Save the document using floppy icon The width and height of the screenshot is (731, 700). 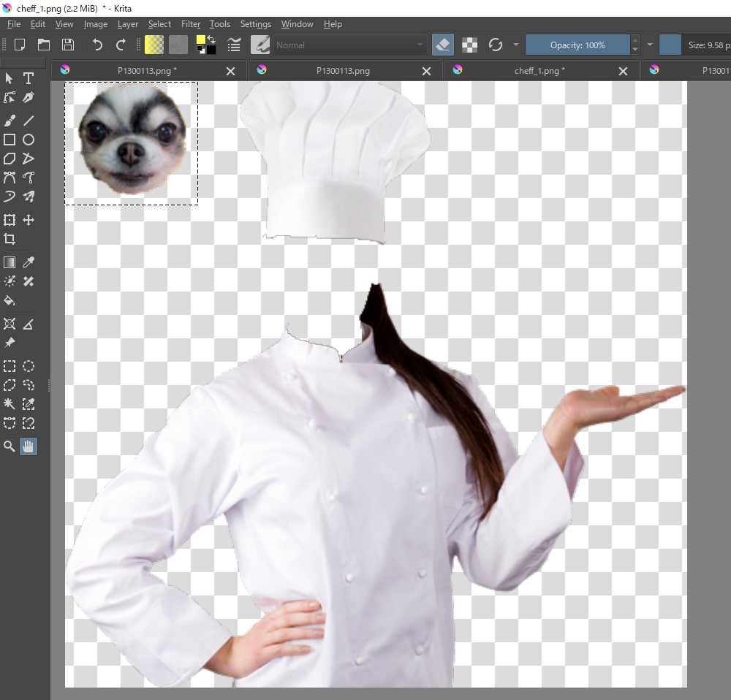click(68, 45)
